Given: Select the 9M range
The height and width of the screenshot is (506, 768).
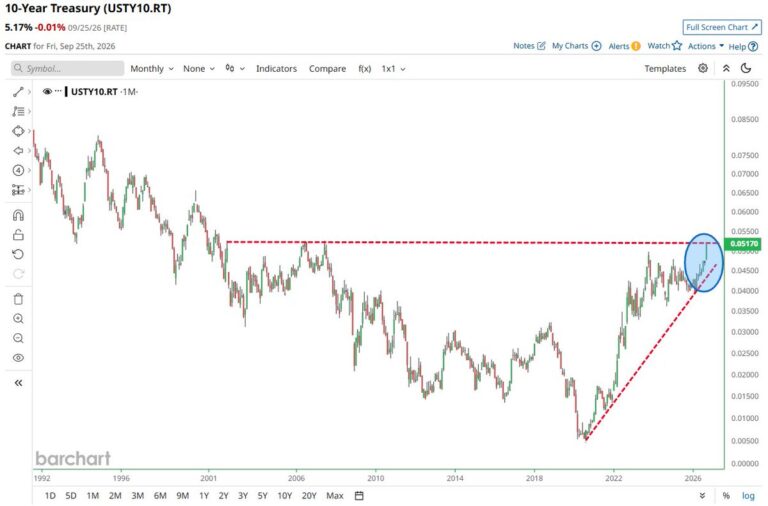Looking at the screenshot, I should (x=183, y=496).
